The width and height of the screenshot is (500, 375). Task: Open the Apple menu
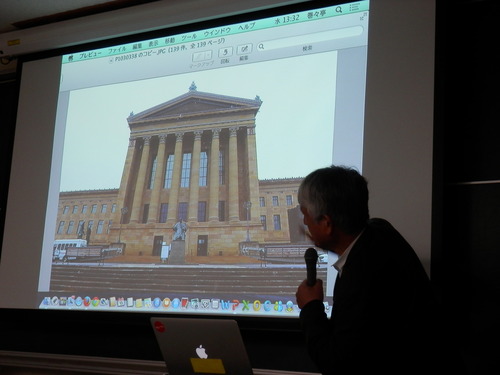coord(70,58)
